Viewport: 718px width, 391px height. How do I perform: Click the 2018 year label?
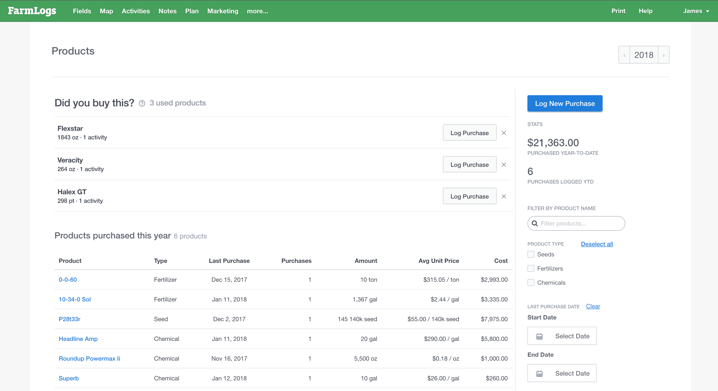click(644, 55)
